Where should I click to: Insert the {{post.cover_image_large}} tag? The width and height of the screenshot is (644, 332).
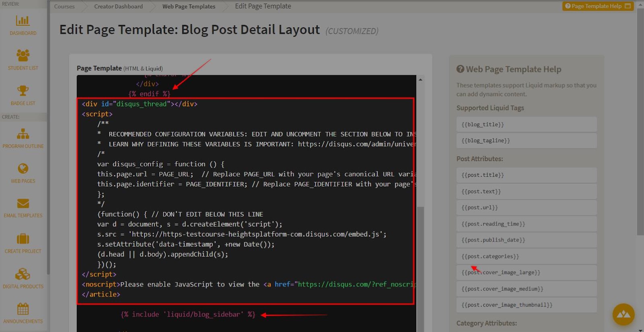pyautogui.click(x=526, y=273)
